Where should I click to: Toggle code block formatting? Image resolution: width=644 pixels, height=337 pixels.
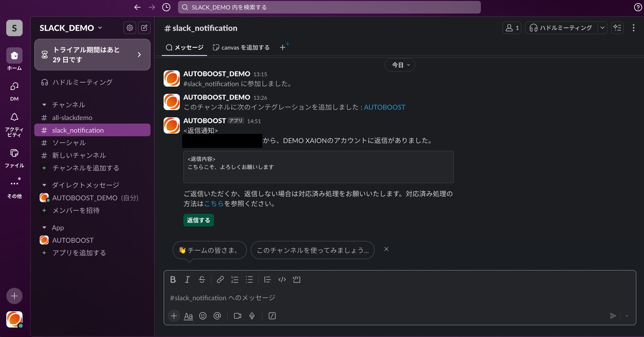tap(297, 280)
